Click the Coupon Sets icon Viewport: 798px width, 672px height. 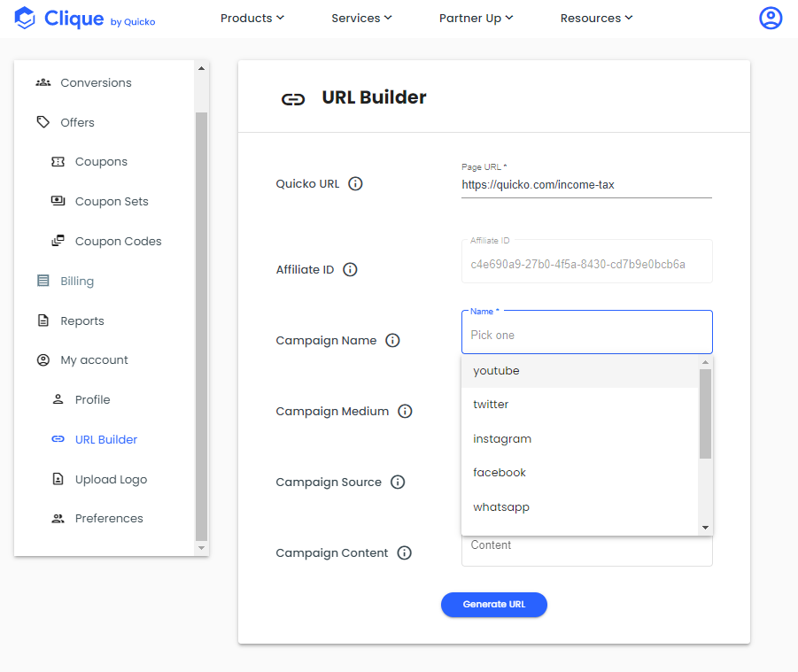(58, 201)
